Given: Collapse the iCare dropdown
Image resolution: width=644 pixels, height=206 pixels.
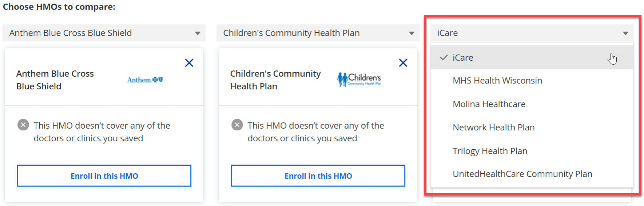Looking at the screenshot, I should (x=532, y=33).
